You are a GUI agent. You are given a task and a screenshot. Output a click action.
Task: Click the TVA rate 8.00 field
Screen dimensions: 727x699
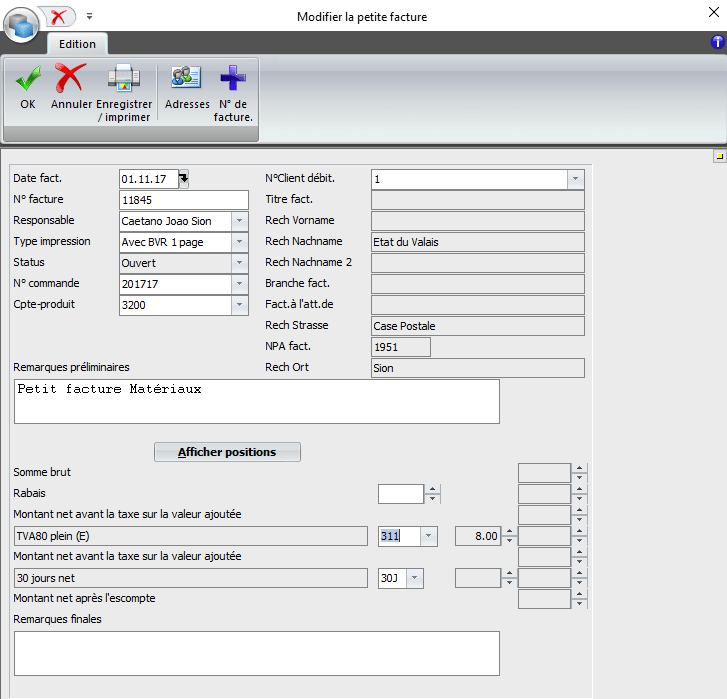click(478, 536)
